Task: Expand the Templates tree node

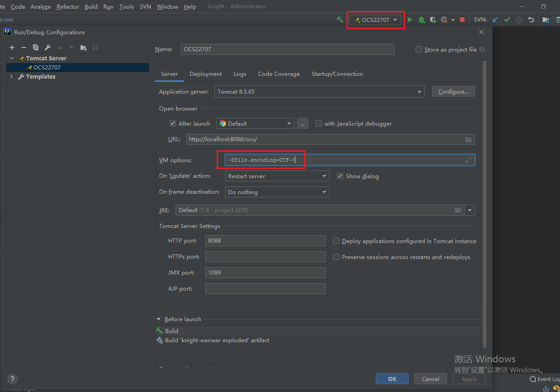Action: click(x=12, y=76)
